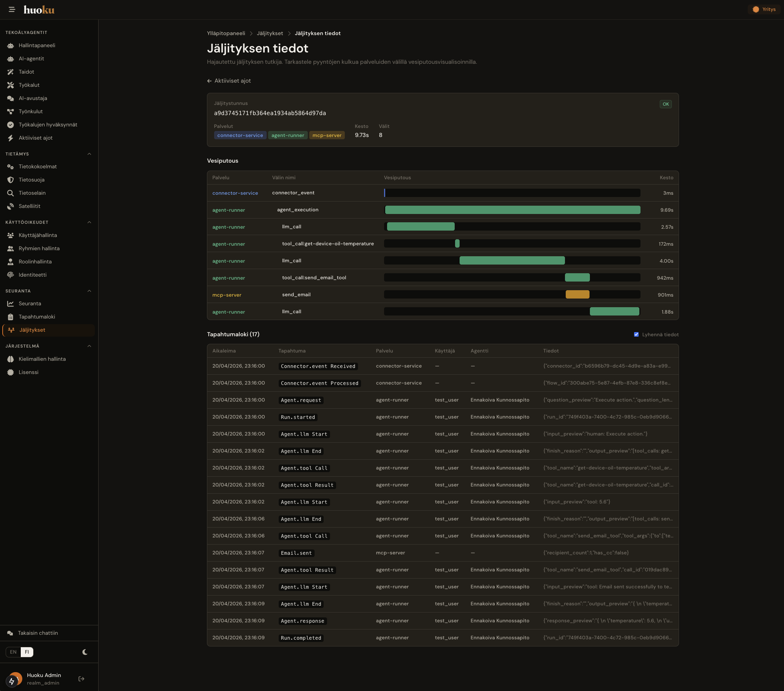Screen dimensions: 784x691
Task: Collapse the Seuranta section chevron
Action: click(90, 291)
